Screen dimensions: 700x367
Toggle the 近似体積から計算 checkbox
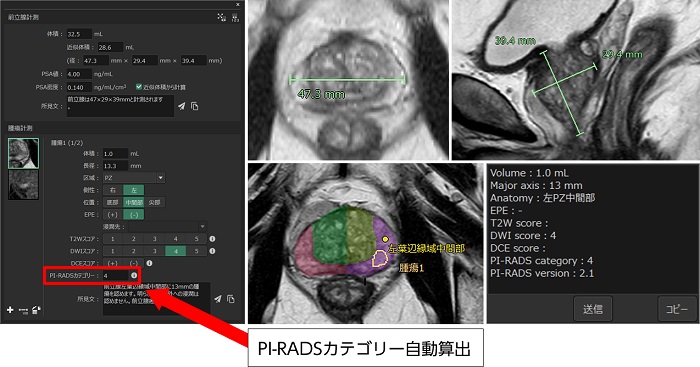139,87
